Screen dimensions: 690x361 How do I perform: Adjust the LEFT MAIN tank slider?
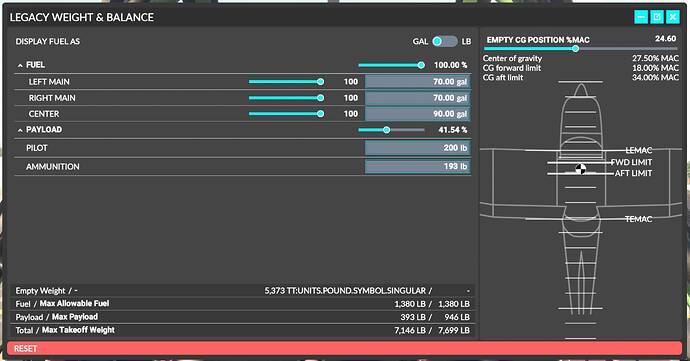(x=286, y=81)
